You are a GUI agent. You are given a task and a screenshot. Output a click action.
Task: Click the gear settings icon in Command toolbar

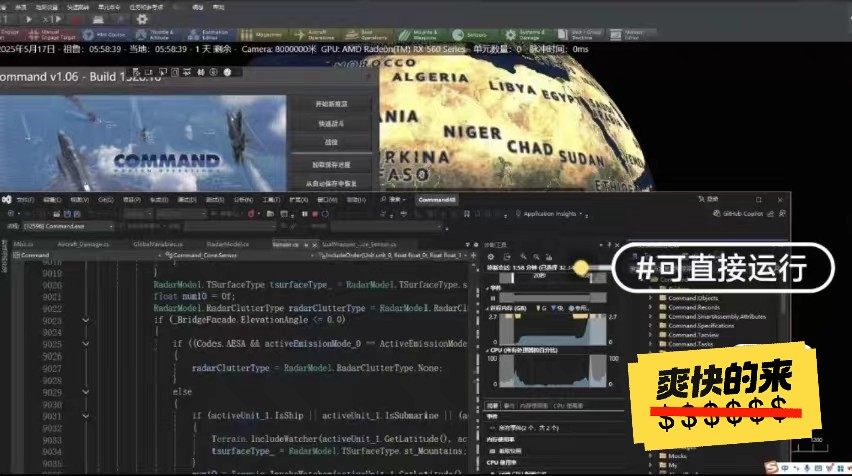pyautogui.click(x=142, y=18)
